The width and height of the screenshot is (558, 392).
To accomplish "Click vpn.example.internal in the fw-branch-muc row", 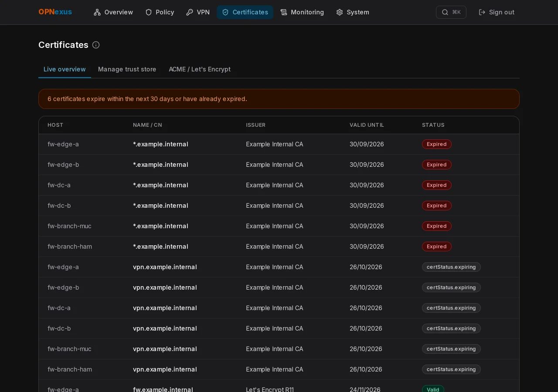I will click(165, 349).
